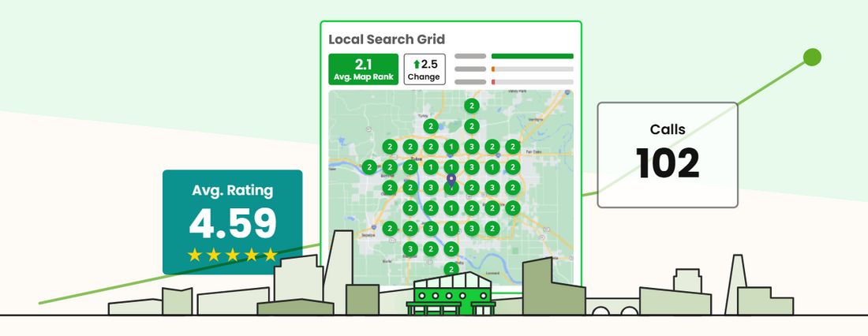Click the bottommost rank pin above the storefront
The width and height of the screenshot is (868, 336).
[451, 269]
